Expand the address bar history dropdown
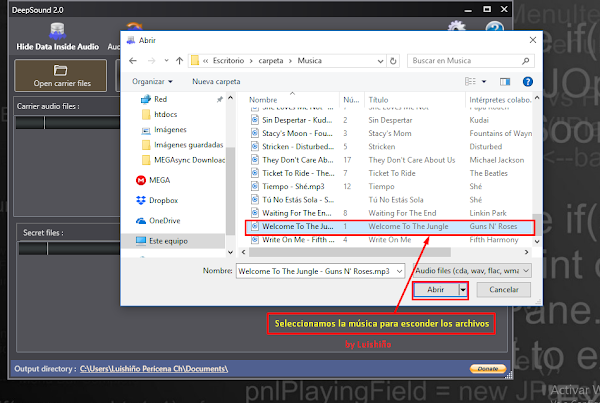This screenshot has width=600, height=403. click(380, 61)
